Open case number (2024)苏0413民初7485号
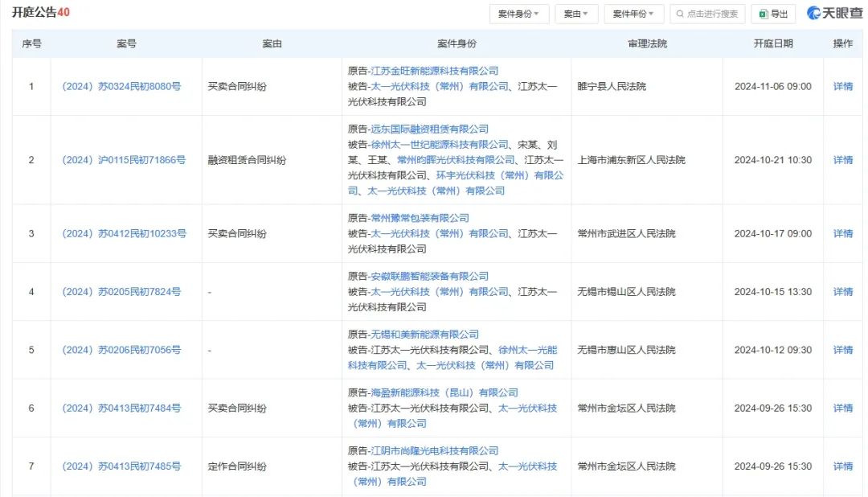868x497 pixels. pos(121,466)
